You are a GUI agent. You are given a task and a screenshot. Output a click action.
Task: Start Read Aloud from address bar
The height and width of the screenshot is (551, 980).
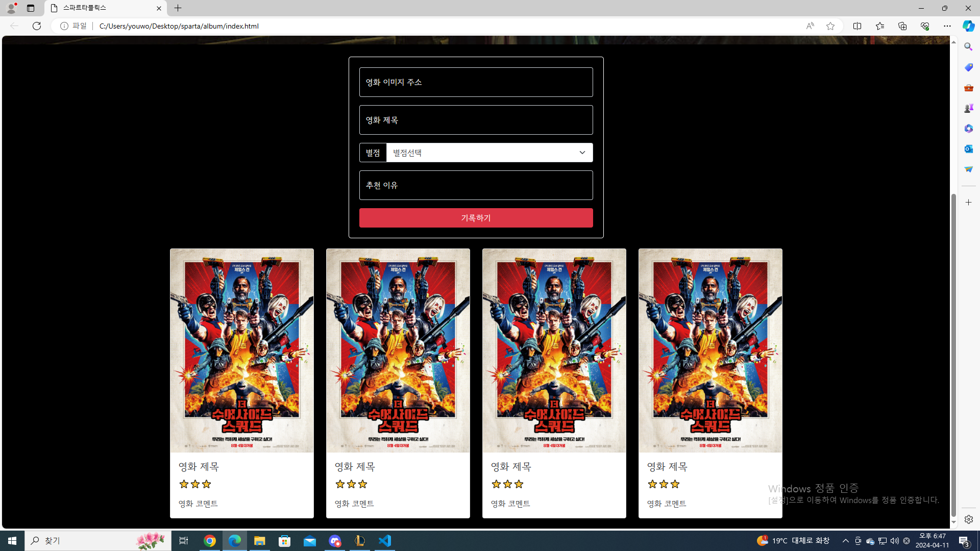coord(810,26)
